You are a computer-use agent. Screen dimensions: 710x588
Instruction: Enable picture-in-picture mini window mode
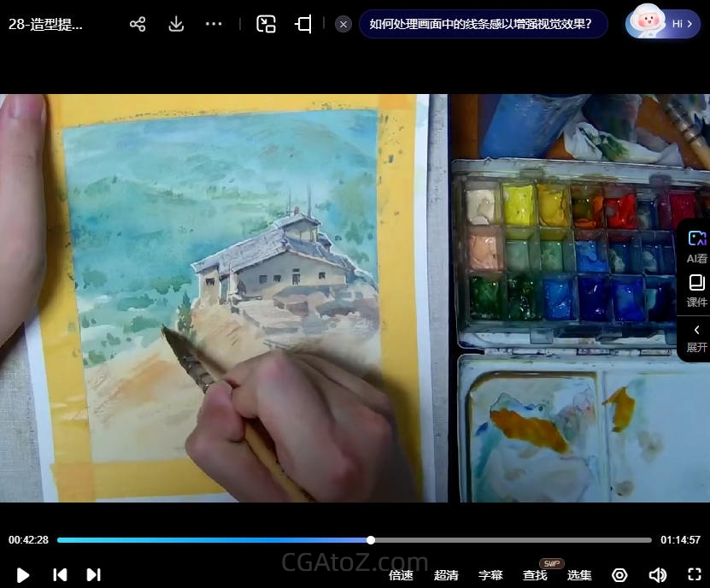(x=266, y=24)
